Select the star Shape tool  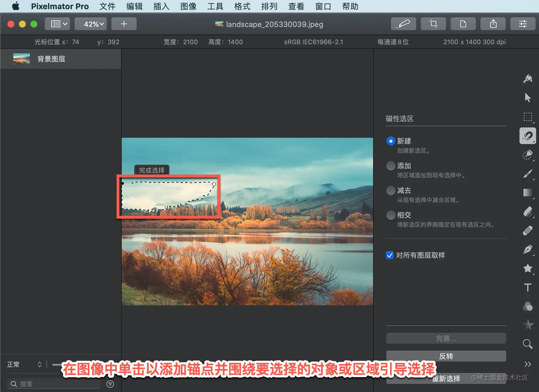[x=528, y=268]
